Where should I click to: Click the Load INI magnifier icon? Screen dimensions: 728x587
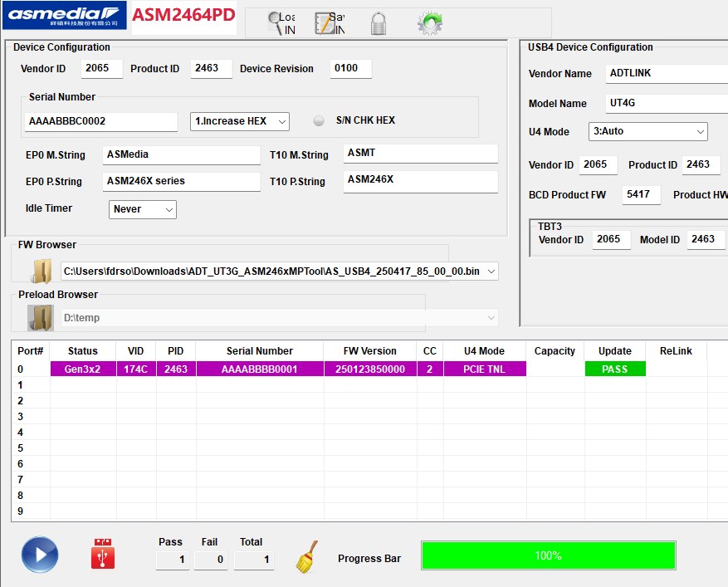(x=280, y=23)
